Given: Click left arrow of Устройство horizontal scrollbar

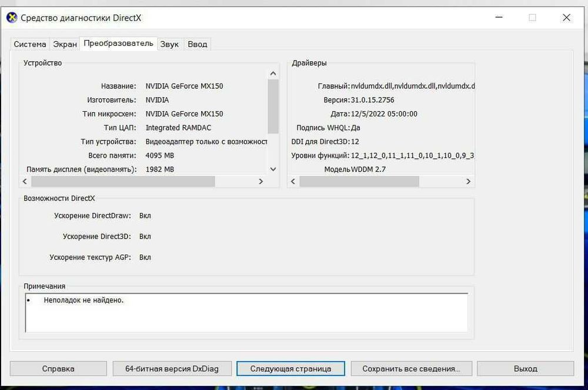Looking at the screenshot, I should coord(25,182).
